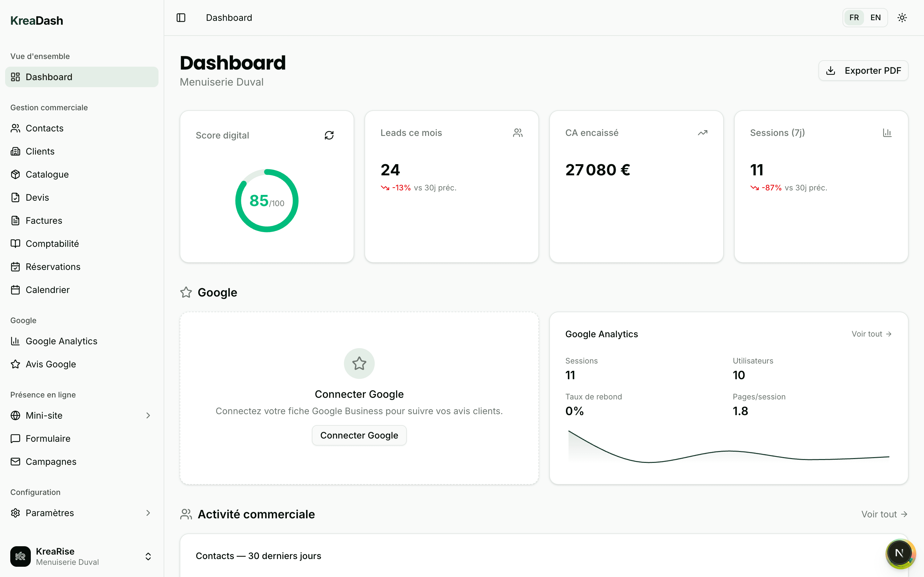Click the Leads ce mois people icon
The height and width of the screenshot is (577, 924).
pyautogui.click(x=518, y=132)
